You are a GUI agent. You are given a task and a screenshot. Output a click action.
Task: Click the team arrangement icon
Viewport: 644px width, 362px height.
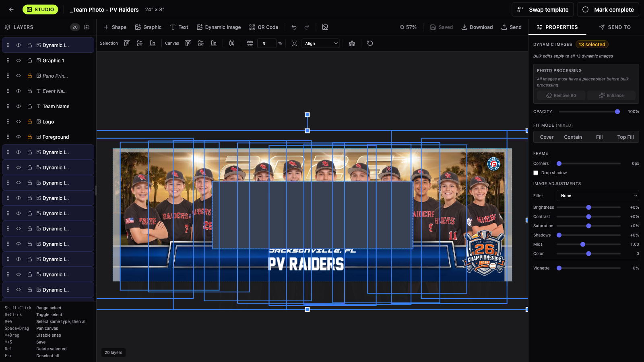(352, 43)
